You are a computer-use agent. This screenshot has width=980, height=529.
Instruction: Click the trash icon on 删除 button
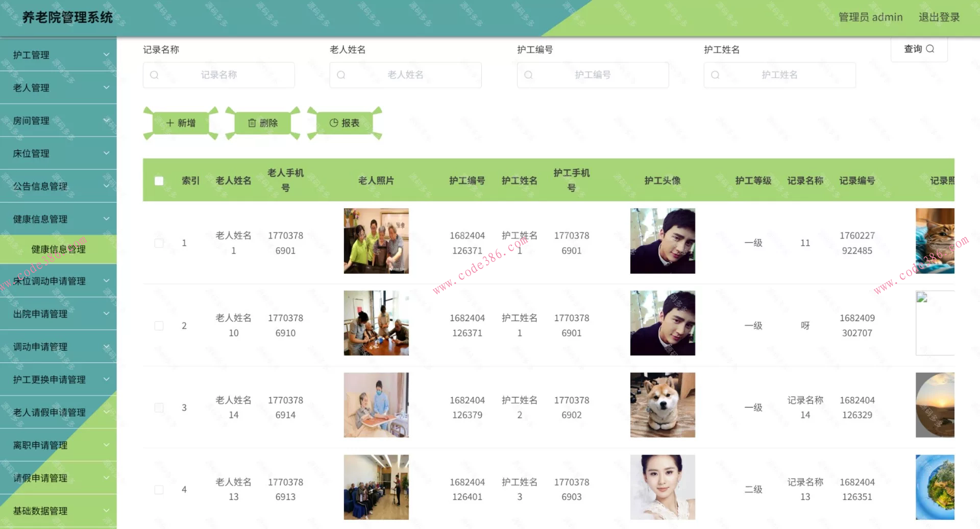coord(252,123)
